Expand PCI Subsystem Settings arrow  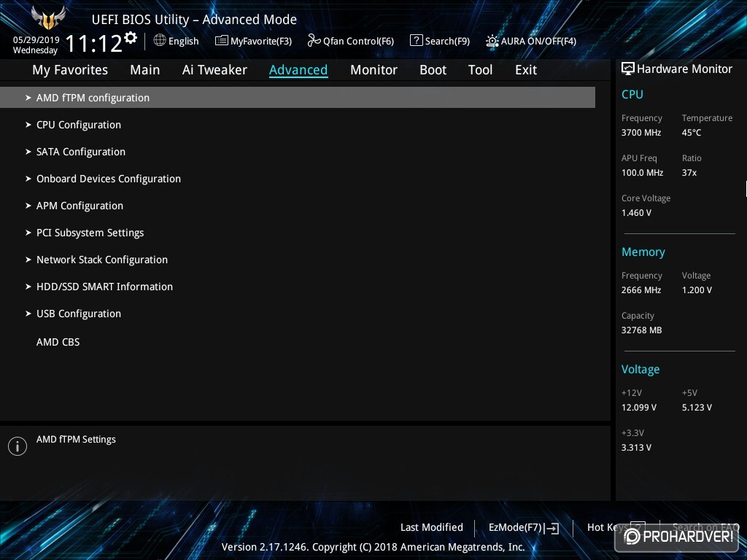[28, 233]
